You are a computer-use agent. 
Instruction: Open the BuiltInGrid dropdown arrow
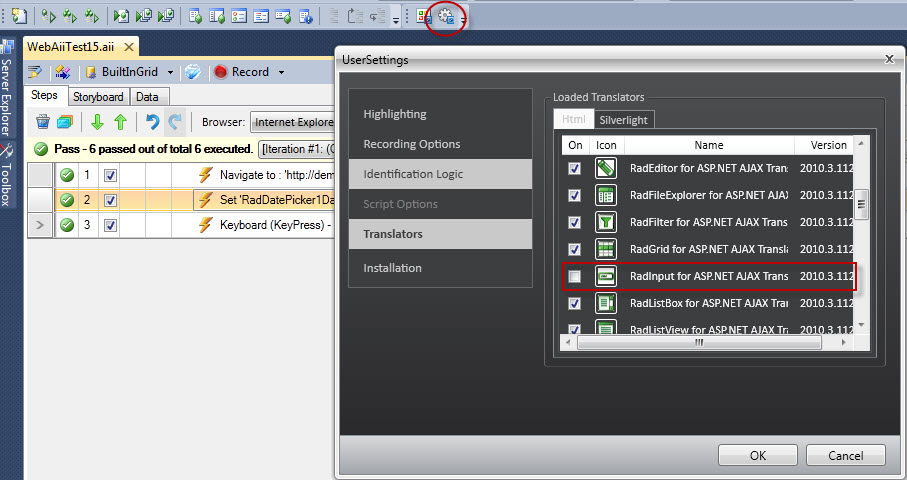coord(170,72)
